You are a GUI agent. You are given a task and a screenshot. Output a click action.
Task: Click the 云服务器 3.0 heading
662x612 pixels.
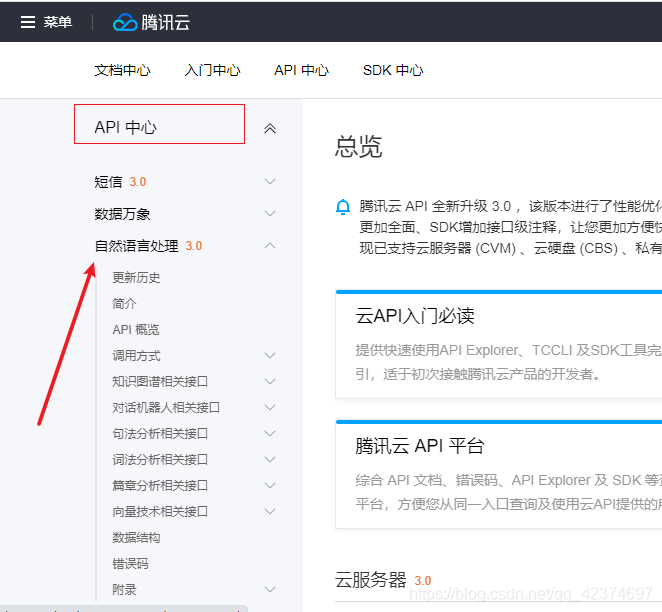click(383, 580)
